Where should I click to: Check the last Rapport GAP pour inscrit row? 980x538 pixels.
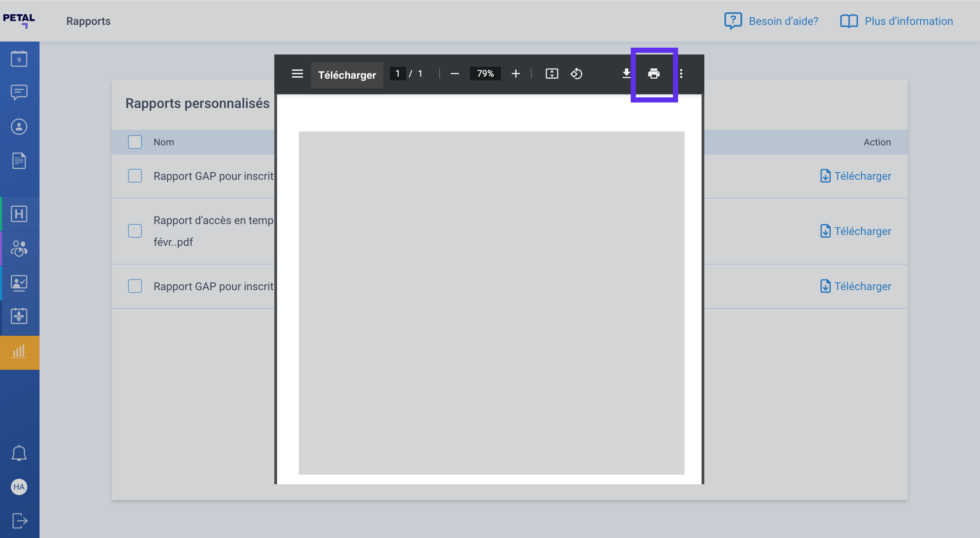[135, 286]
